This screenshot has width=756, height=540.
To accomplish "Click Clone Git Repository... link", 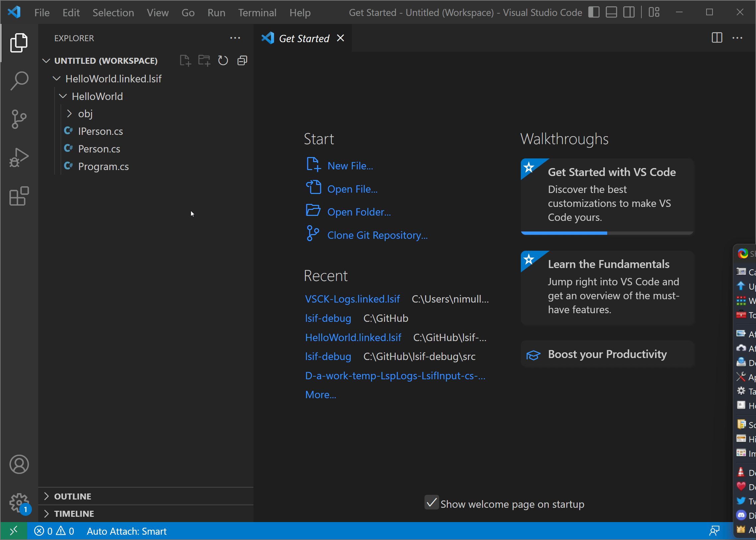I will 377,235.
